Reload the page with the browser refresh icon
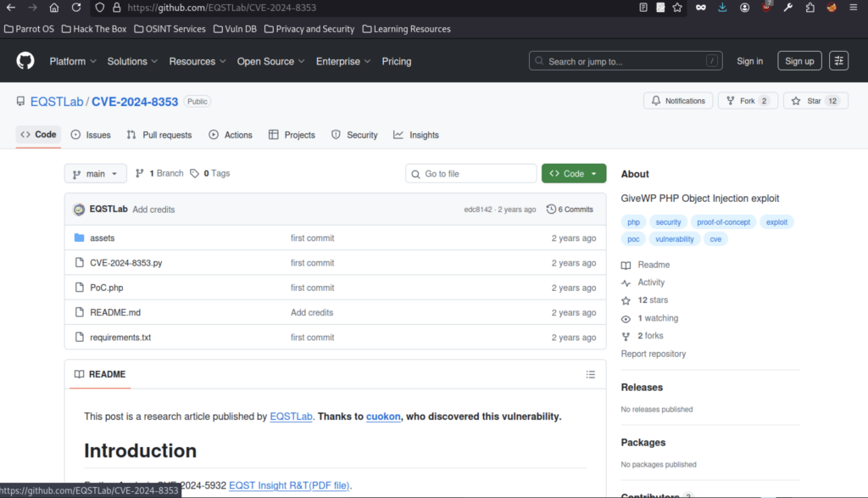Image resolution: width=868 pixels, height=498 pixels. pos(76,8)
